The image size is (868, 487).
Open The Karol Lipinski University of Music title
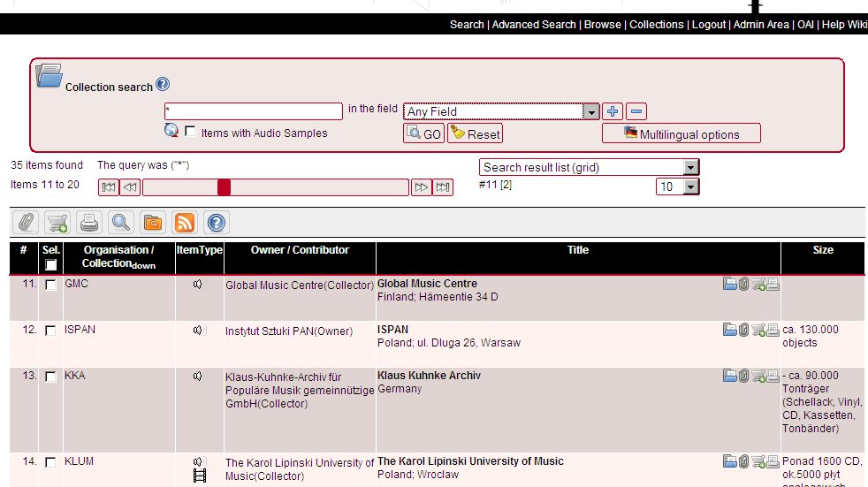click(x=470, y=461)
